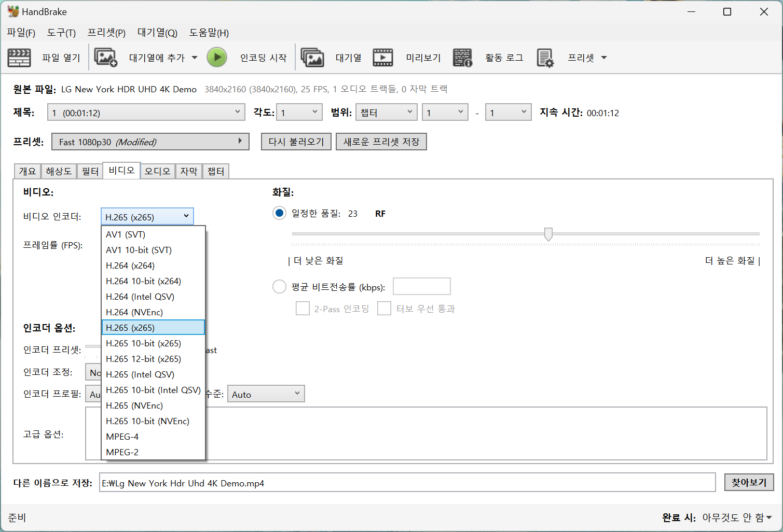783x532 pixels.
Task: Pick H.264 (NVEnc) encoder
Action: click(x=154, y=312)
